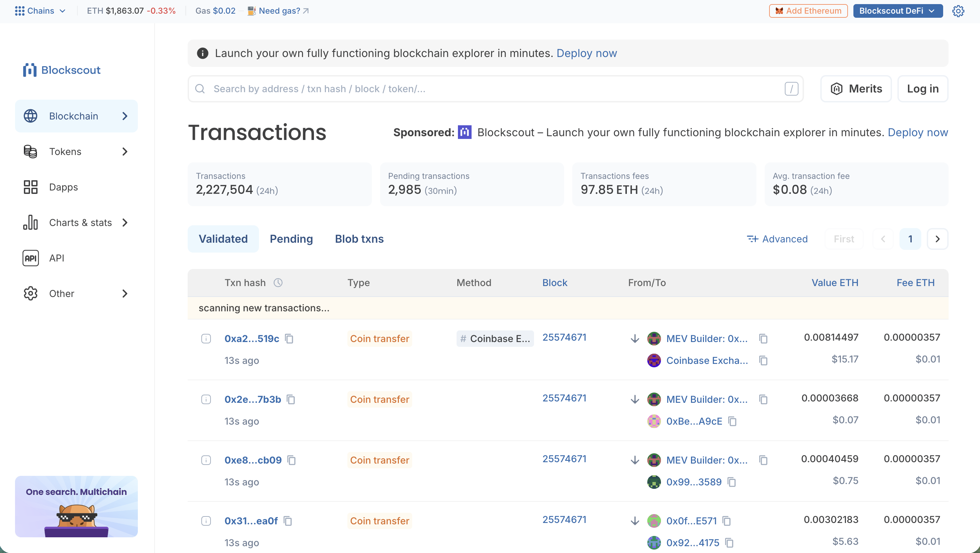Open the Blockscout DeFi dropdown
Viewport: 980px width, 553px height.
[x=898, y=11]
